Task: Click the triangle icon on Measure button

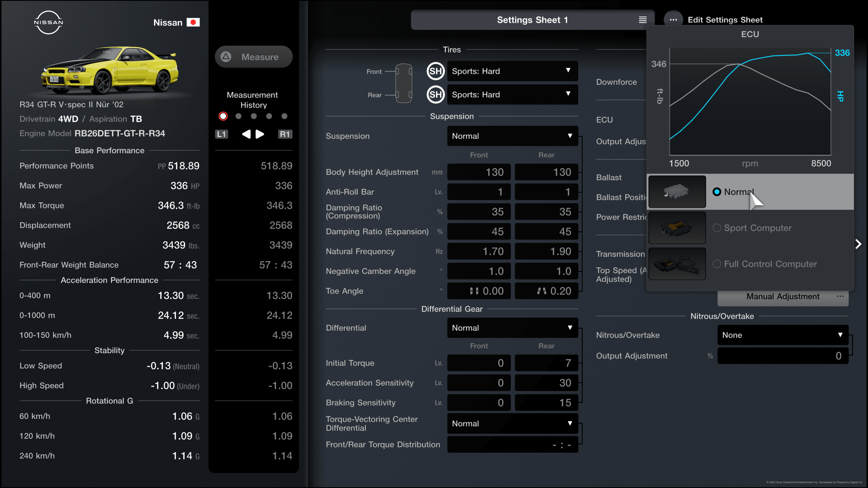Action: coord(226,56)
